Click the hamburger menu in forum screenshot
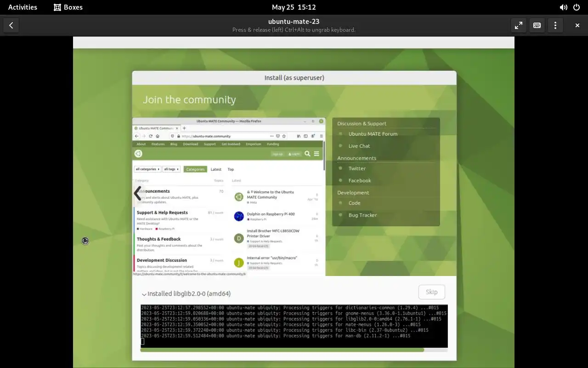Viewport: 588px width, 368px height. pos(317,154)
